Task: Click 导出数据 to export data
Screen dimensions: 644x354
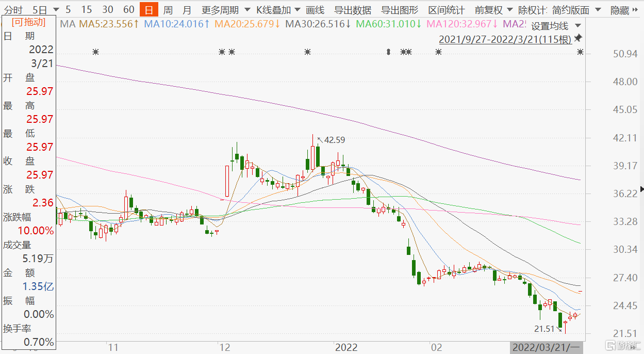Action: pyautogui.click(x=353, y=10)
